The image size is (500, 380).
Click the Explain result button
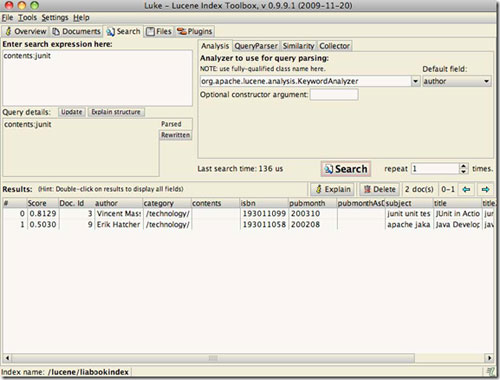332,189
